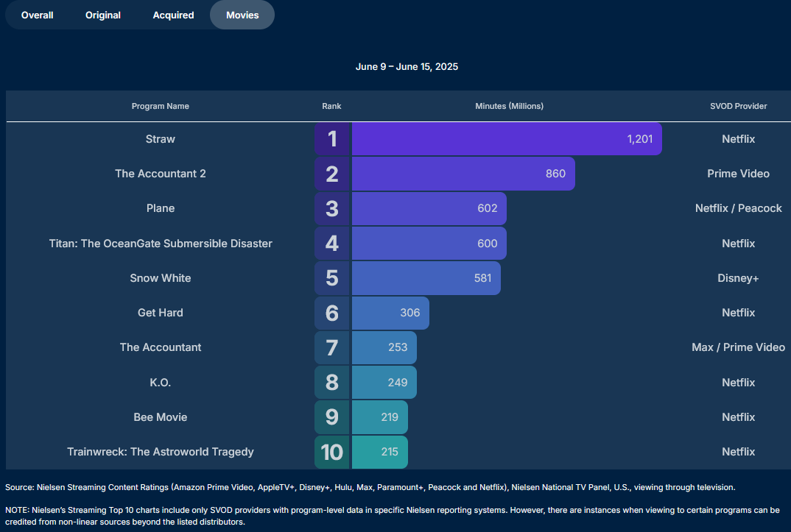Click the Straw 1,201 minutes bar

(x=507, y=139)
